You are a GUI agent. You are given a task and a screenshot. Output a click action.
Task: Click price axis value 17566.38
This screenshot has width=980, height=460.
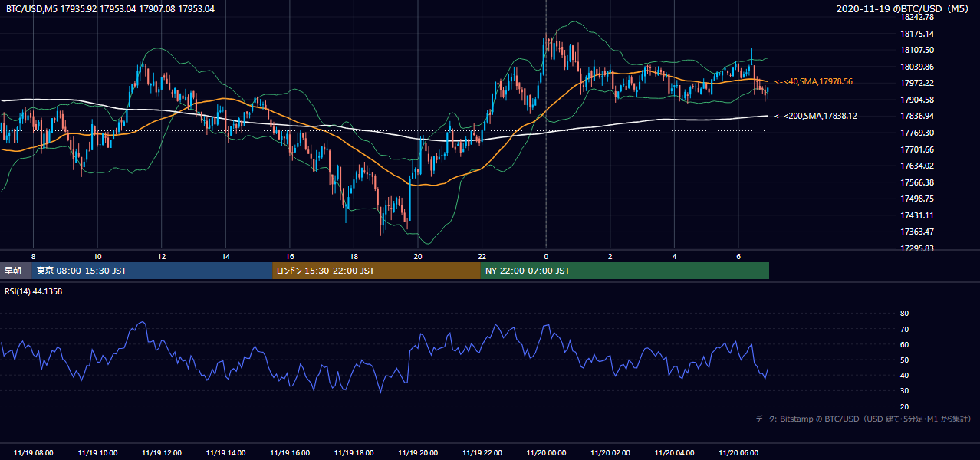[917, 182]
